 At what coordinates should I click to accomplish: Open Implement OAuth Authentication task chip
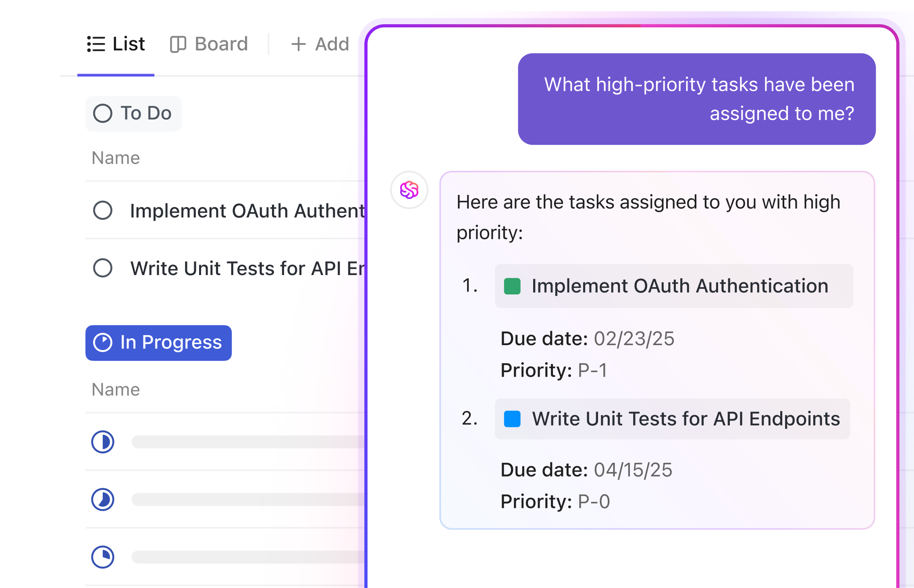(679, 286)
